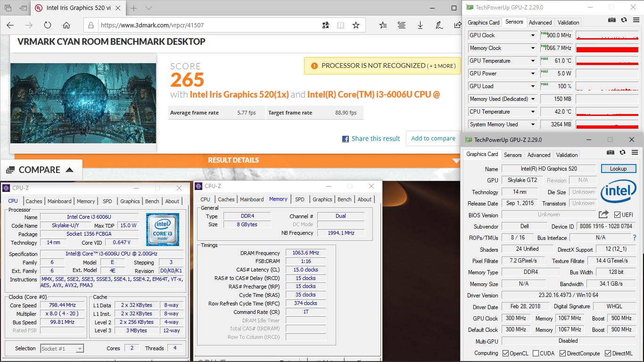
Task: Click the Memory Clock sensor graph
Action: (x=607, y=48)
